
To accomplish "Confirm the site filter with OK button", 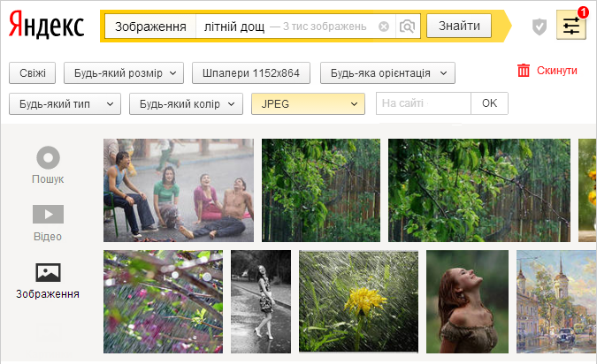I will (x=489, y=103).
